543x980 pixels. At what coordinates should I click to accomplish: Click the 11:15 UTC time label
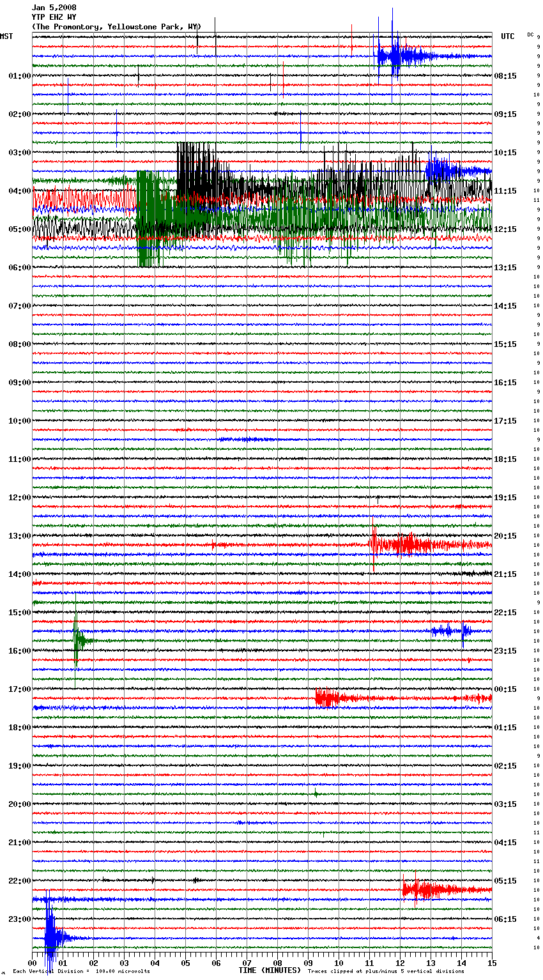click(505, 191)
